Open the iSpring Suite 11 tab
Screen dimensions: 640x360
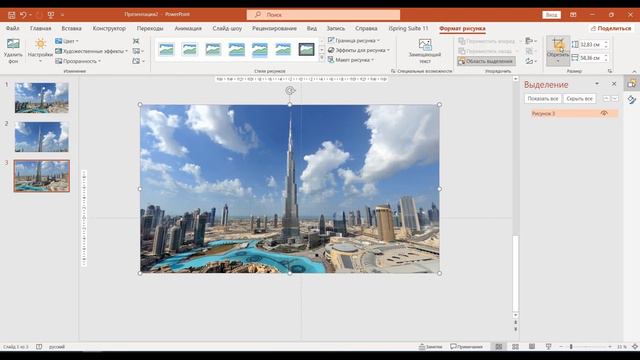point(408,28)
